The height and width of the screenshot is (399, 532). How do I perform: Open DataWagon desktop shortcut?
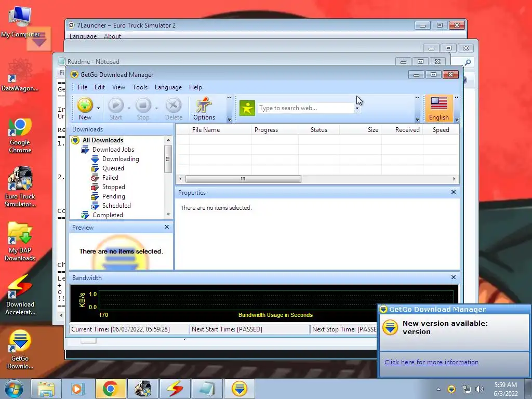(20, 75)
